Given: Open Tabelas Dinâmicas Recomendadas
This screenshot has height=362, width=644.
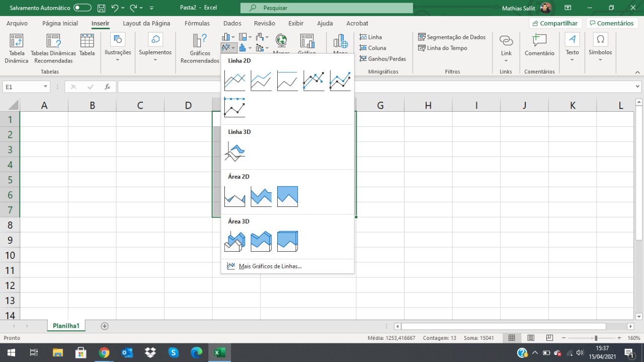Looking at the screenshot, I should [x=53, y=49].
